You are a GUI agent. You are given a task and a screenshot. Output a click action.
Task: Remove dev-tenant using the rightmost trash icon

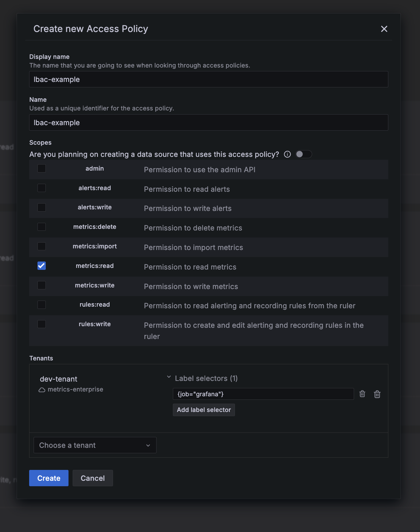[x=377, y=394]
